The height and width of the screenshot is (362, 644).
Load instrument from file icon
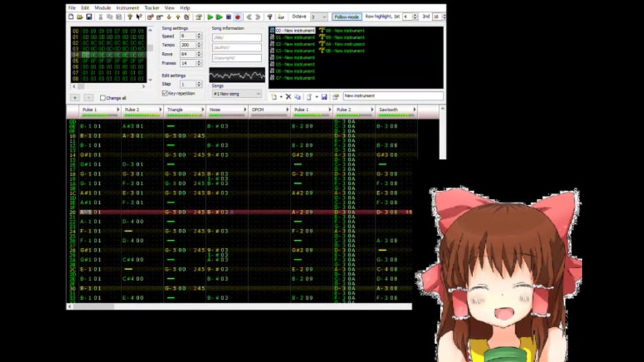[x=309, y=97]
